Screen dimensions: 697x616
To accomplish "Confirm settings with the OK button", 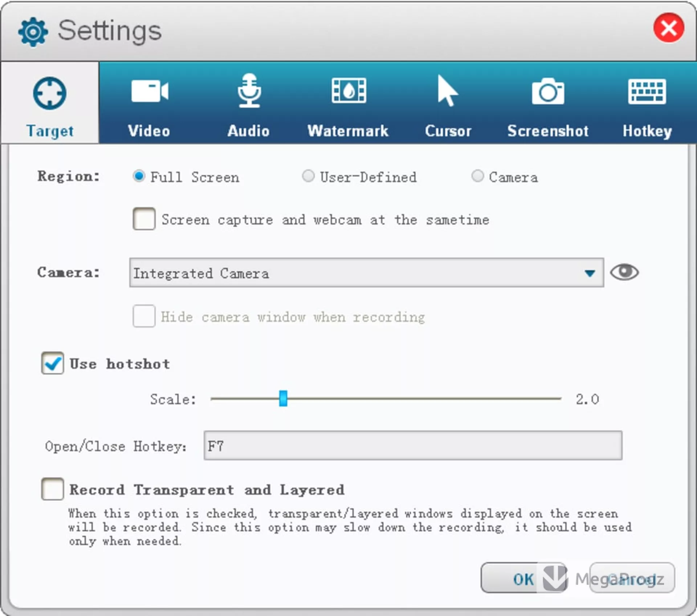I will point(523,578).
